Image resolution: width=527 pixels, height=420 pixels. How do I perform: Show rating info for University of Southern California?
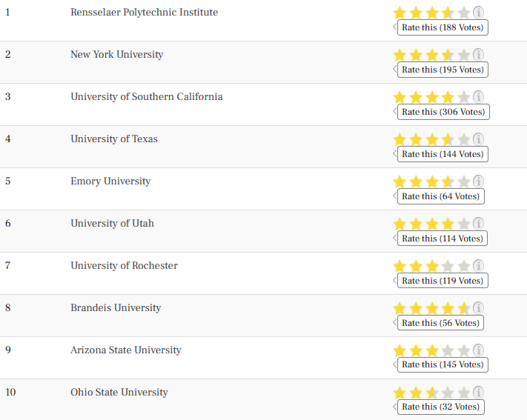tap(478, 97)
